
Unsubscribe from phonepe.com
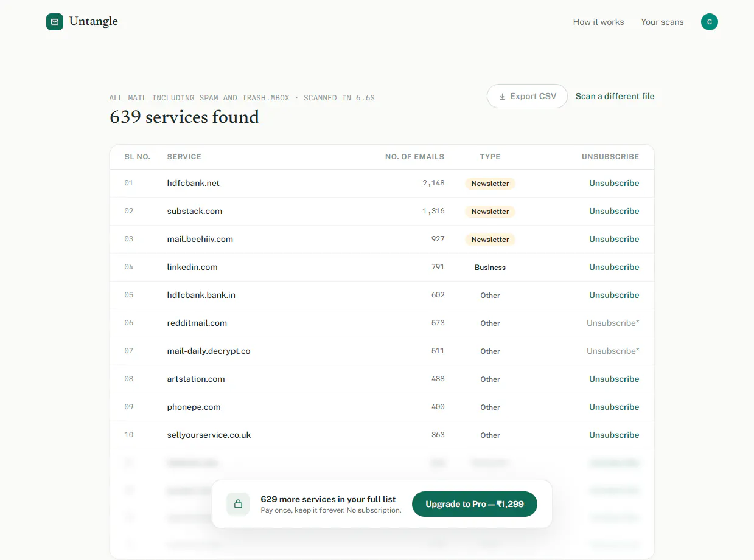[x=614, y=407]
